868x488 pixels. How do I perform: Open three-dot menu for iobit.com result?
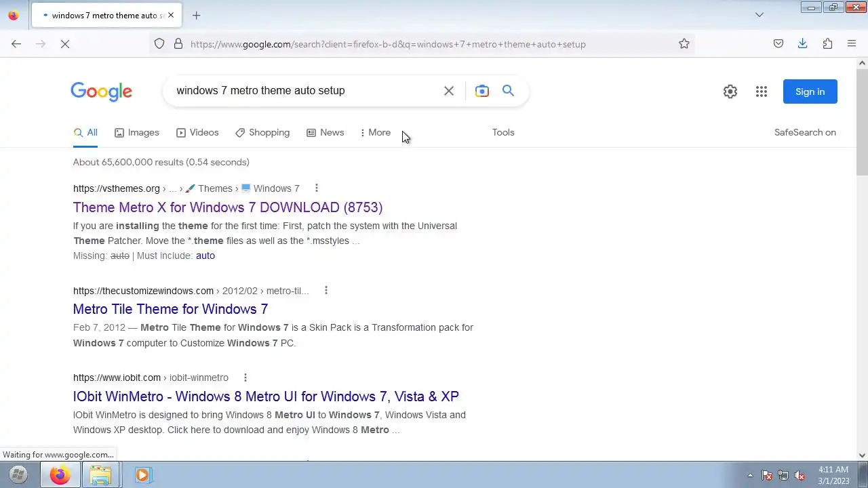[245, 378]
